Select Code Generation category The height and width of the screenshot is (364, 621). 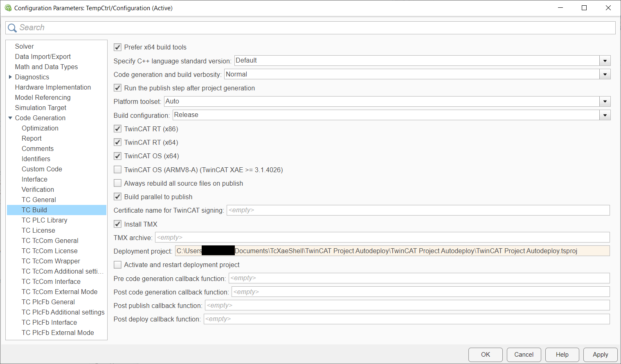40,118
